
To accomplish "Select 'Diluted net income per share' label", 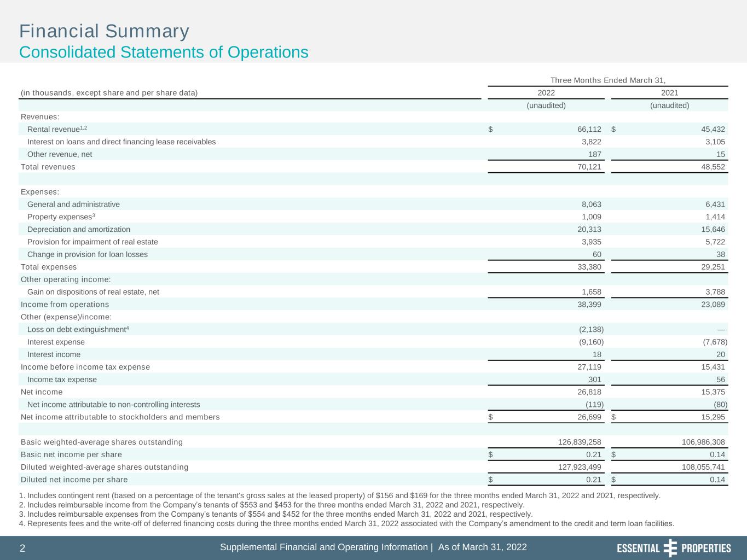I will point(74,480).
